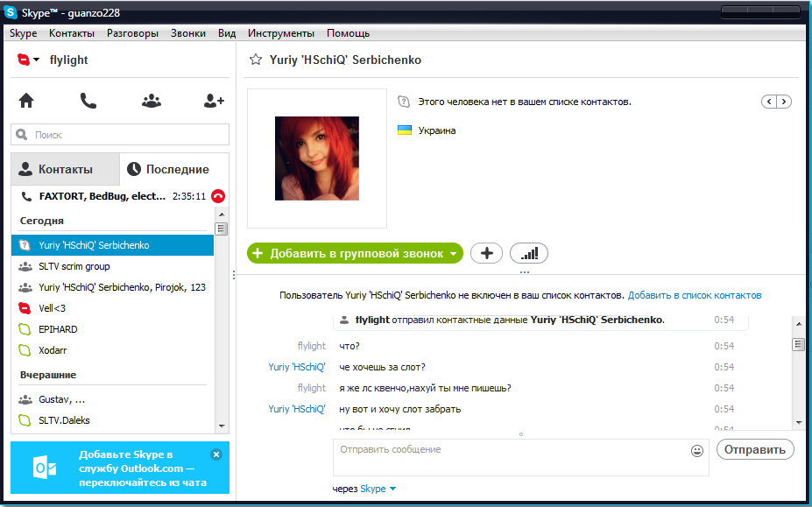Open the Помощь menu
Image resolution: width=812 pixels, height=507 pixels.
click(x=348, y=33)
